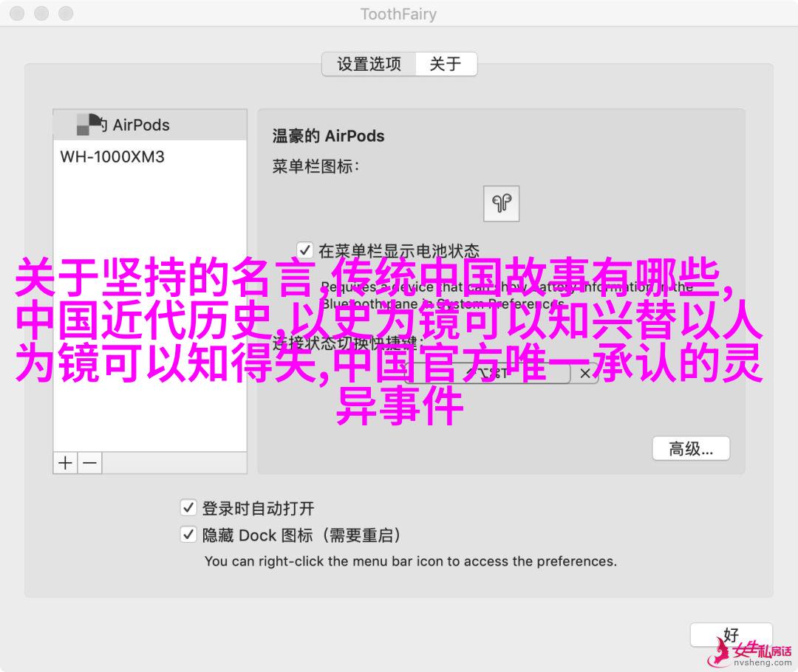Click the right-click preferences hint text
The image size is (798, 672).
coord(411,561)
